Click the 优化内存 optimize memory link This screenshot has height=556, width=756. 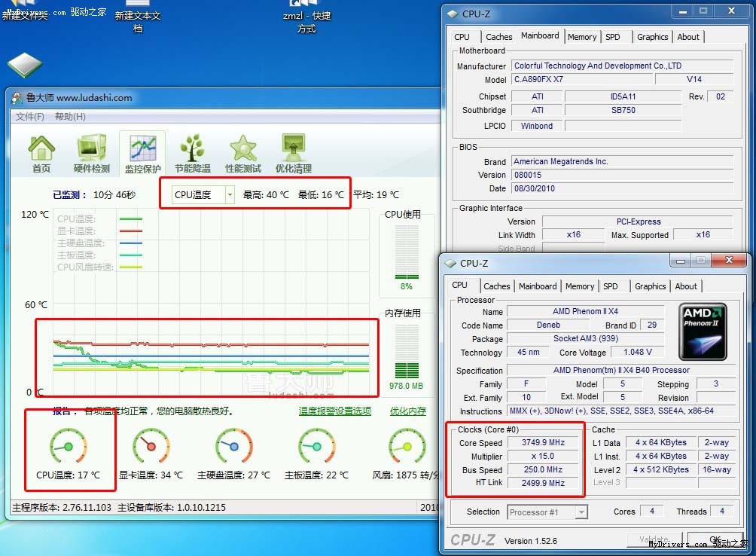[x=407, y=411]
